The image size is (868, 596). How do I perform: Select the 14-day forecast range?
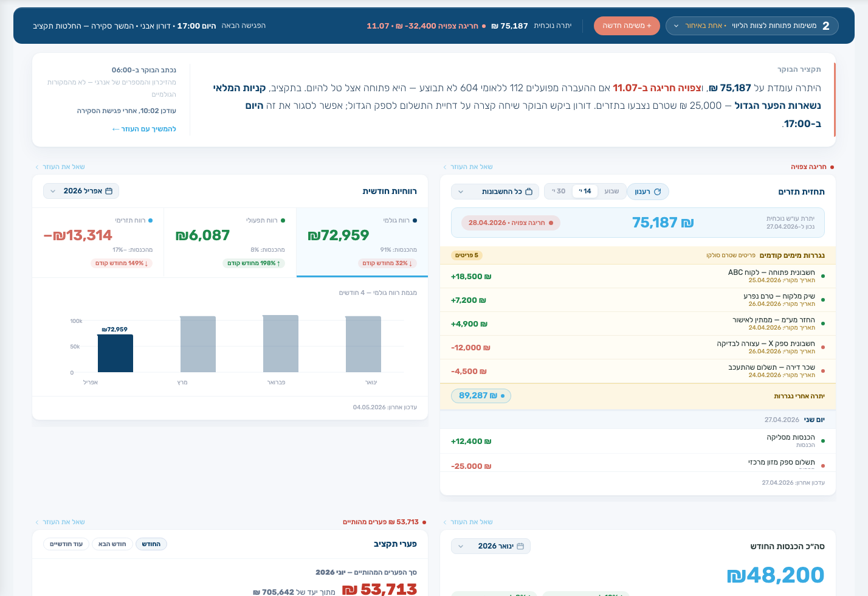click(585, 191)
